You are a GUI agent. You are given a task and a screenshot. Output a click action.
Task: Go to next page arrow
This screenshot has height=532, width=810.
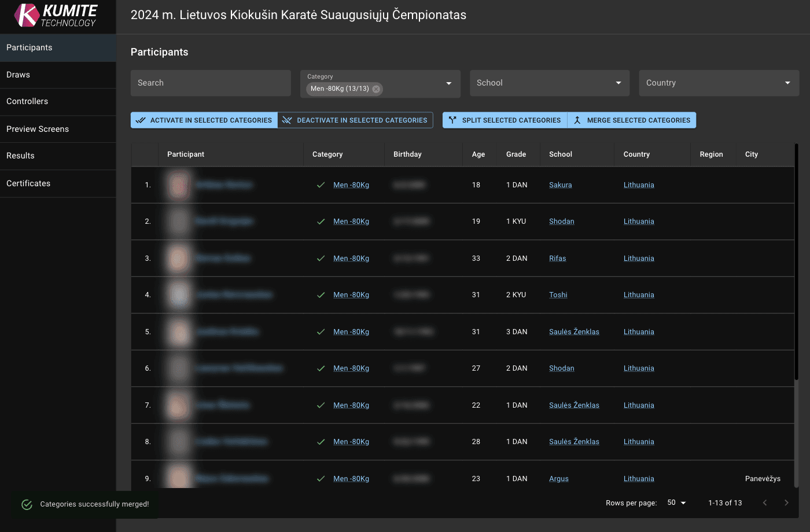tap(786, 503)
